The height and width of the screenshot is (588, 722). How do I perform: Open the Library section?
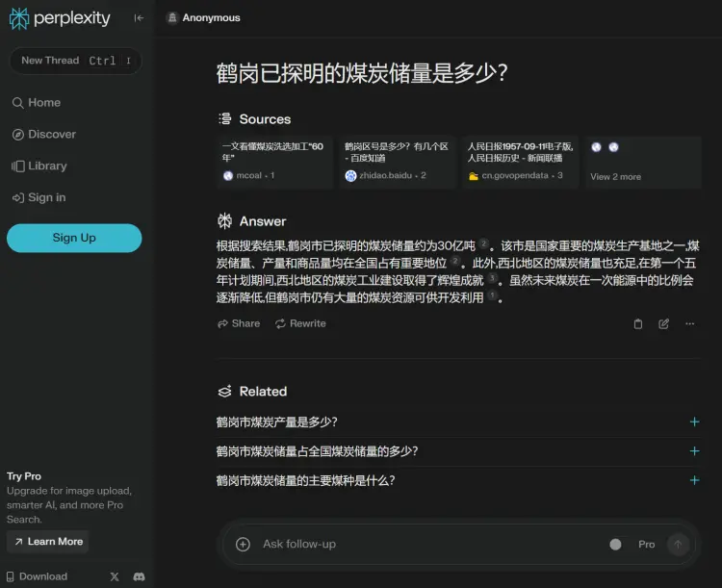pos(39,166)
